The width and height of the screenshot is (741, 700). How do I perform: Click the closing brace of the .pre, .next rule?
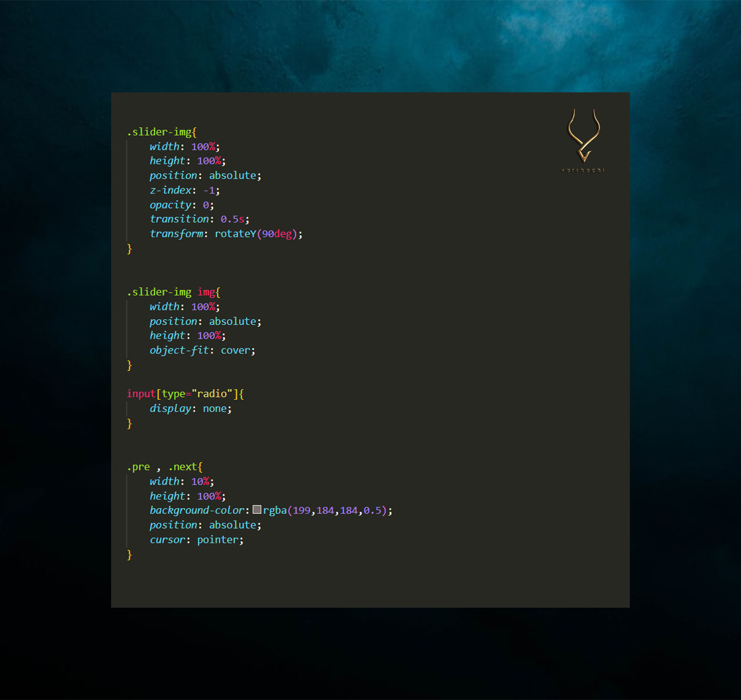[x=129, y=554]
